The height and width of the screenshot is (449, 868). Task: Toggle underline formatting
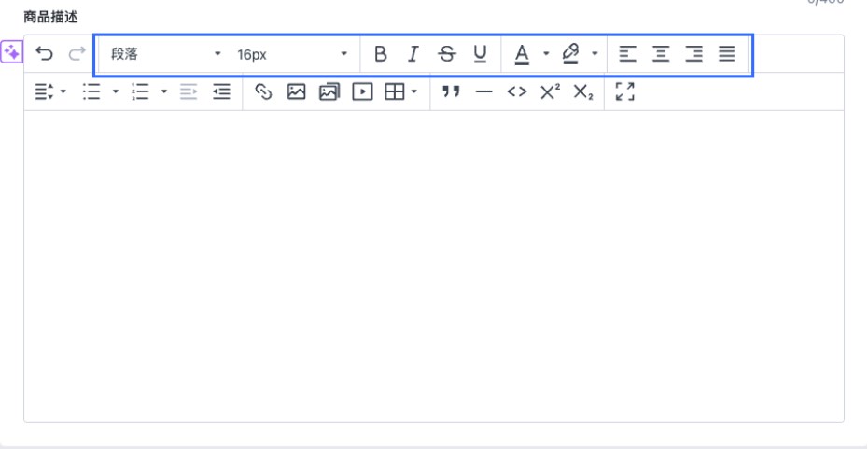click(x=480, y=54)
